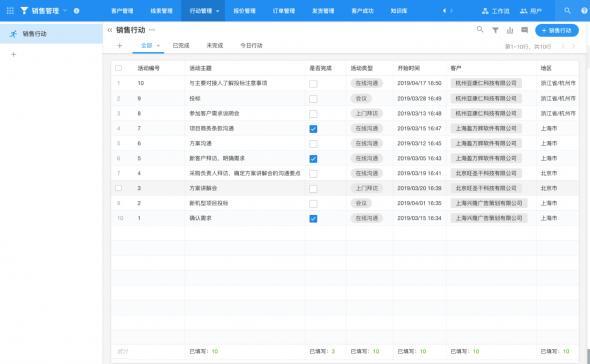Add a new view with plus icon

pyautogui.click(x=120, y=46)
